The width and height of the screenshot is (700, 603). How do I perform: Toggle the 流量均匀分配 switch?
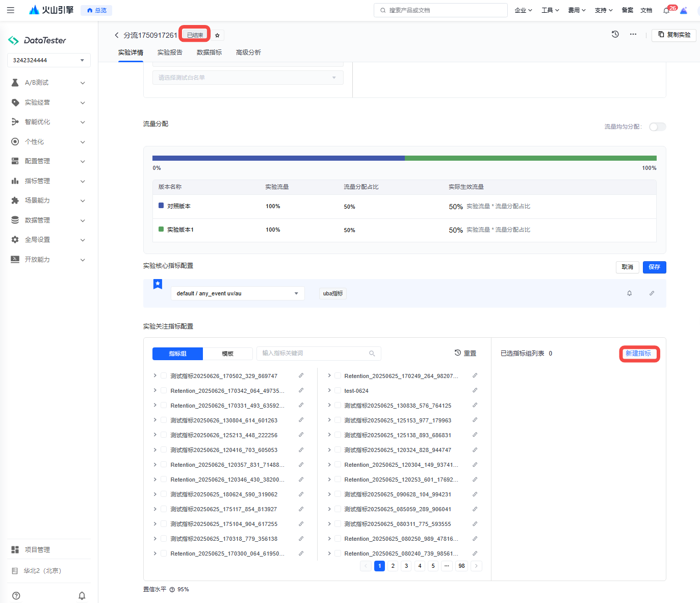pyautogui.click(x=657, y=127)
